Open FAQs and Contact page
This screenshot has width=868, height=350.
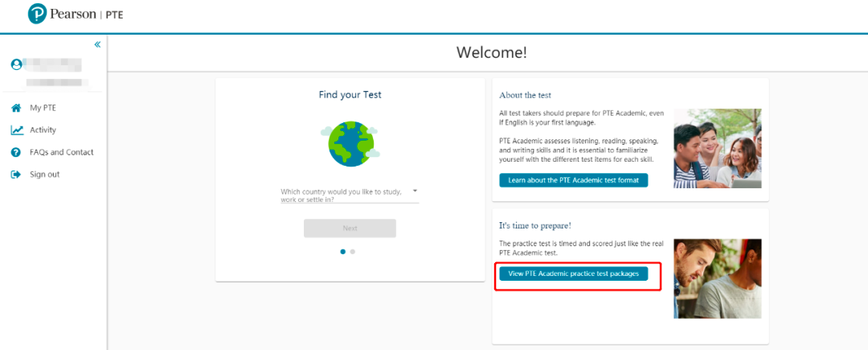point(61,152)
